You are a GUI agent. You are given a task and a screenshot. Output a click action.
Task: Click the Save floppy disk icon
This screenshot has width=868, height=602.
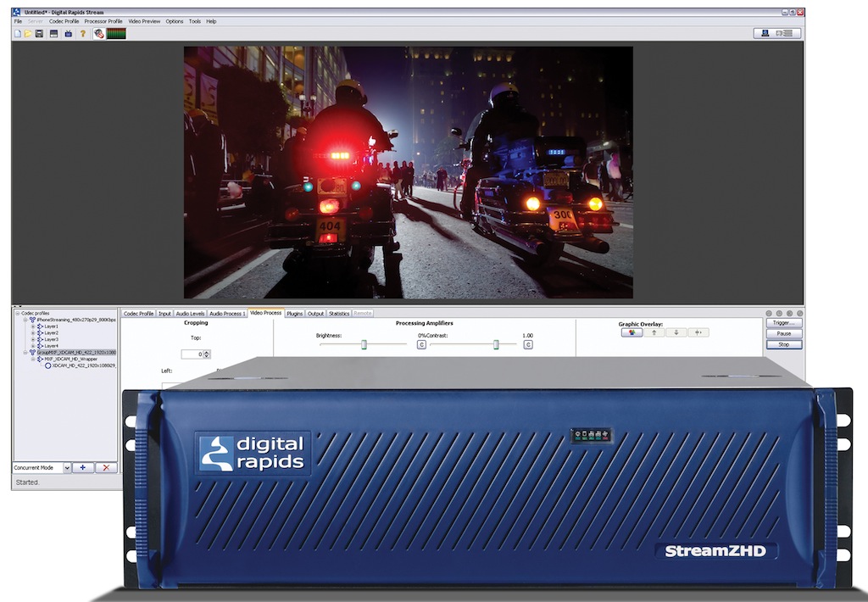click(39, 34)
